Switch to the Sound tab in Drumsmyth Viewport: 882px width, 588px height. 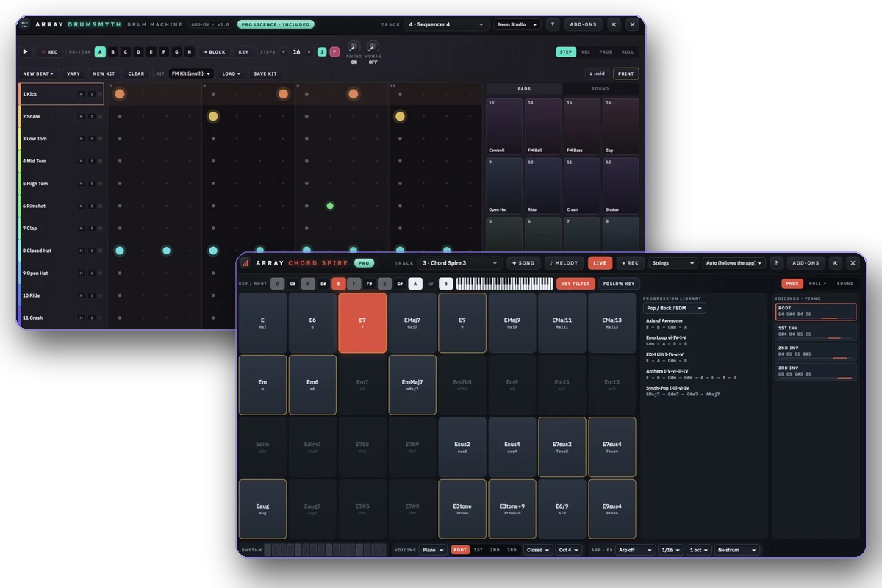[x=600, y=89]
